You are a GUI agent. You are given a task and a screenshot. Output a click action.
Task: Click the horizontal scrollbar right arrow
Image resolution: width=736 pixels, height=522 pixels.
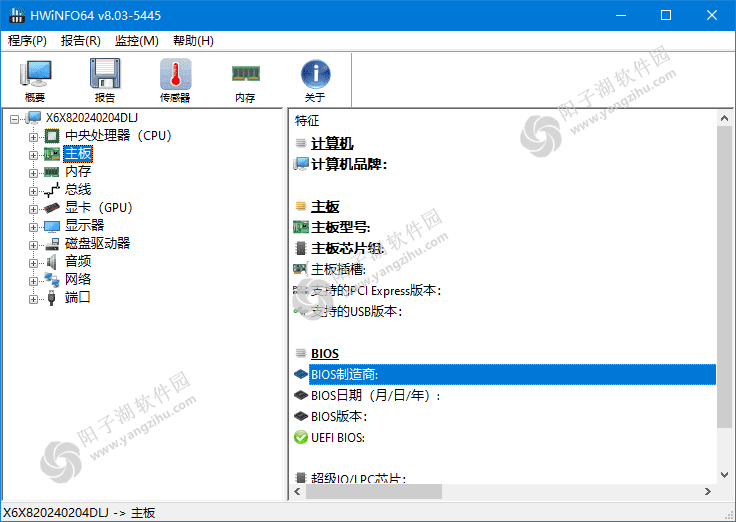708,491
